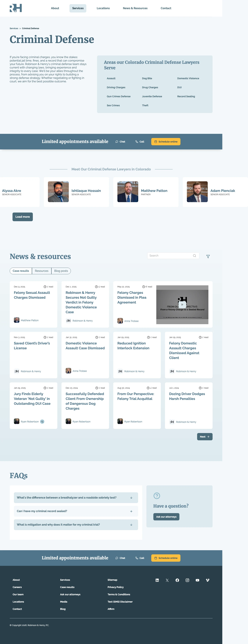
Task: Click Call in the top appointments banner
Action: coord(140,142)
